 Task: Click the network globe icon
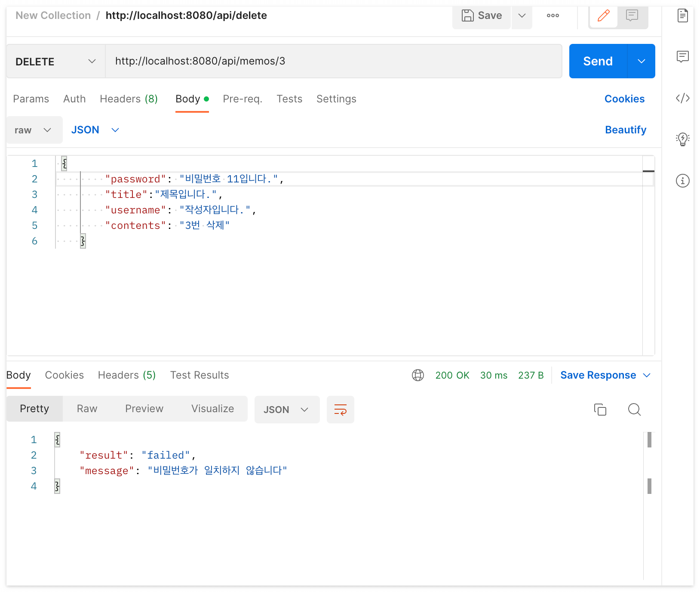pos(418,375)
